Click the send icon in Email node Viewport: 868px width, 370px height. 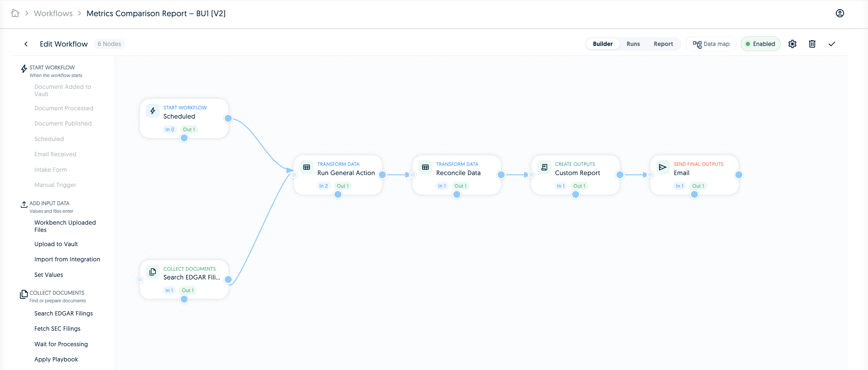point(663,167)
